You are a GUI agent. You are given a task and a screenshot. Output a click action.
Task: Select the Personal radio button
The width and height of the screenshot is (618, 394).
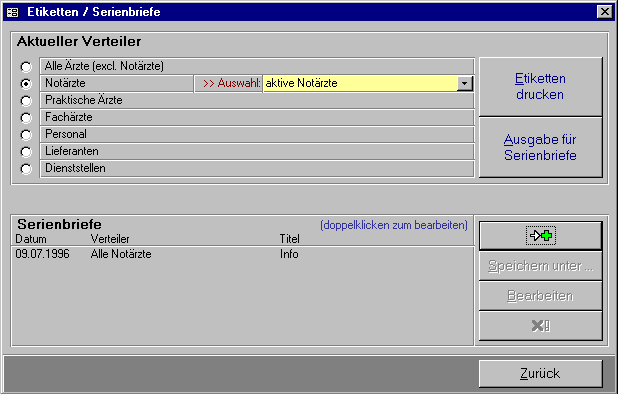(26, 135)
